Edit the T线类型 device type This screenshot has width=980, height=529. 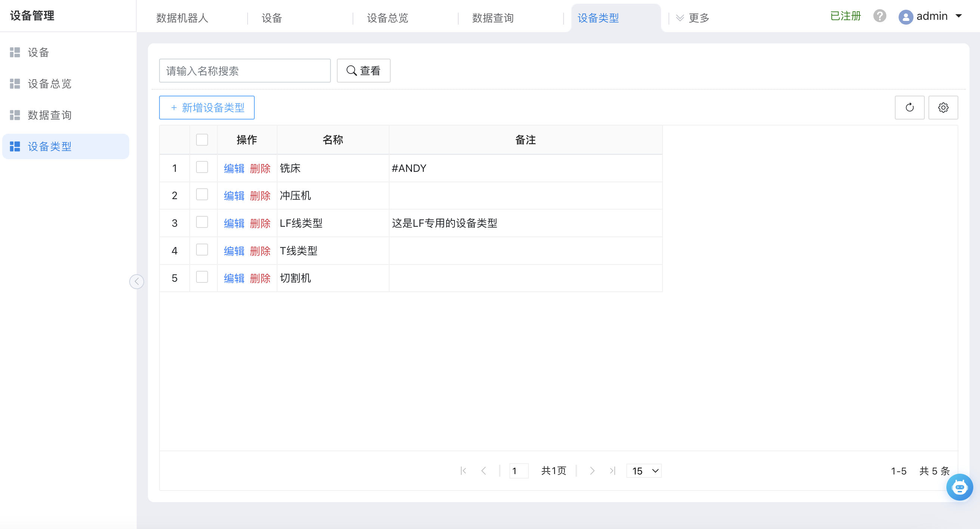(x=234, y=251)
